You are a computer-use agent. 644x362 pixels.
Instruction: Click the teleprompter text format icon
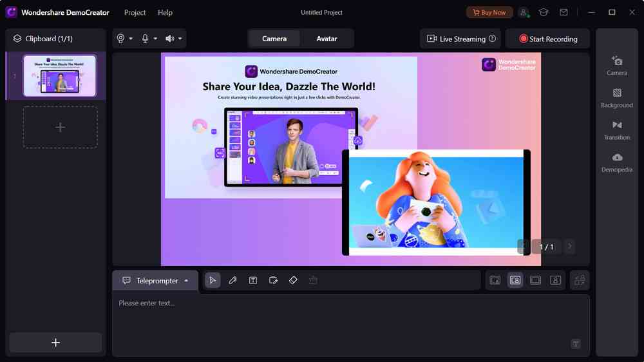pyautogui.click(x=575, y=344)
